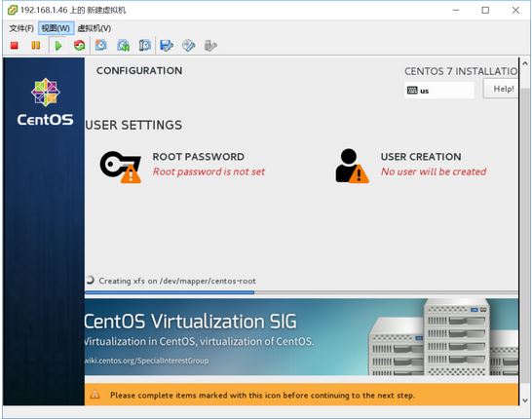Viewport: 532px width, 419px height.
Task: Click the CentOS Virtualization SIG banner heading
Action: pyautogui.click(x=191, y=322)
